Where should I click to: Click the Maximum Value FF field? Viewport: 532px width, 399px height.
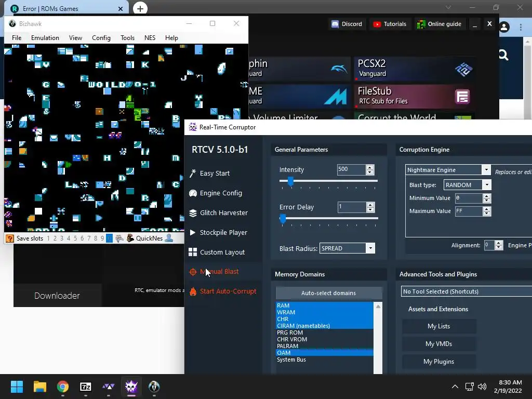(x=469, y=211)
